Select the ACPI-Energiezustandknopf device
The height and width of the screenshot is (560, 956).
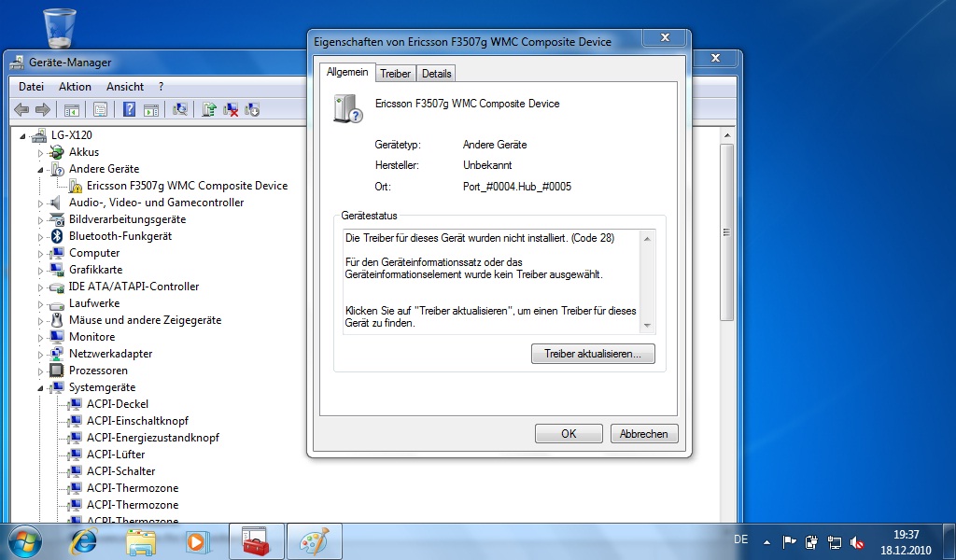(x=152, y=438)
